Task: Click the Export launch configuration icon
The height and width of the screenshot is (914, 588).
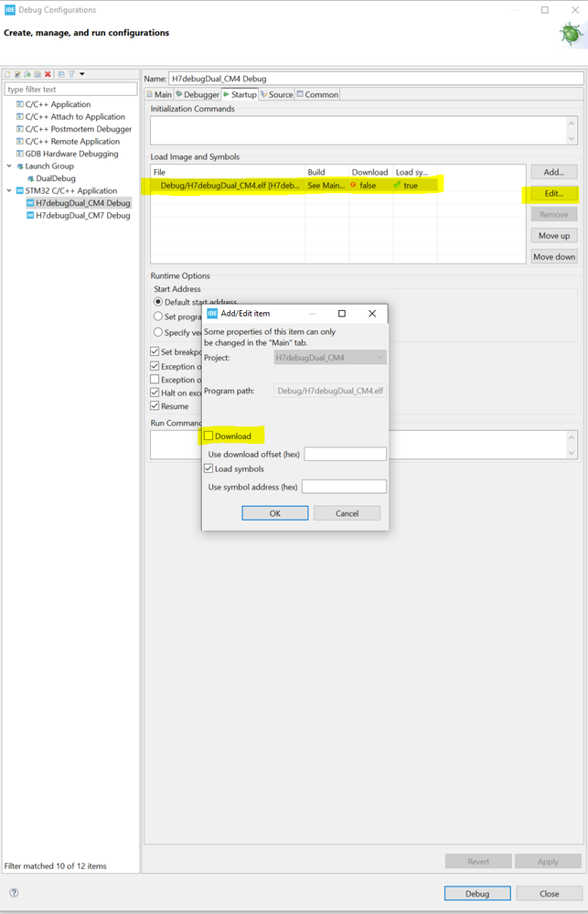Action: coord(27,74)
